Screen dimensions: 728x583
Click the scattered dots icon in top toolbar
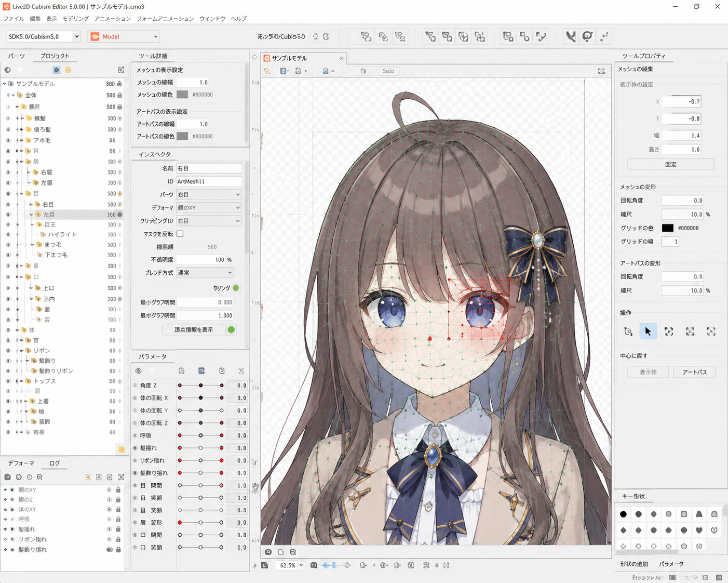coord(604,36)
